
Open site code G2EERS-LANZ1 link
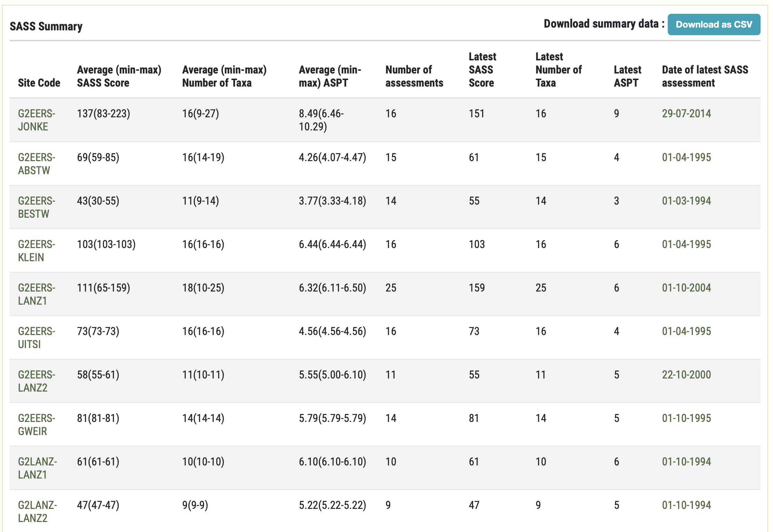coord(37,294)
